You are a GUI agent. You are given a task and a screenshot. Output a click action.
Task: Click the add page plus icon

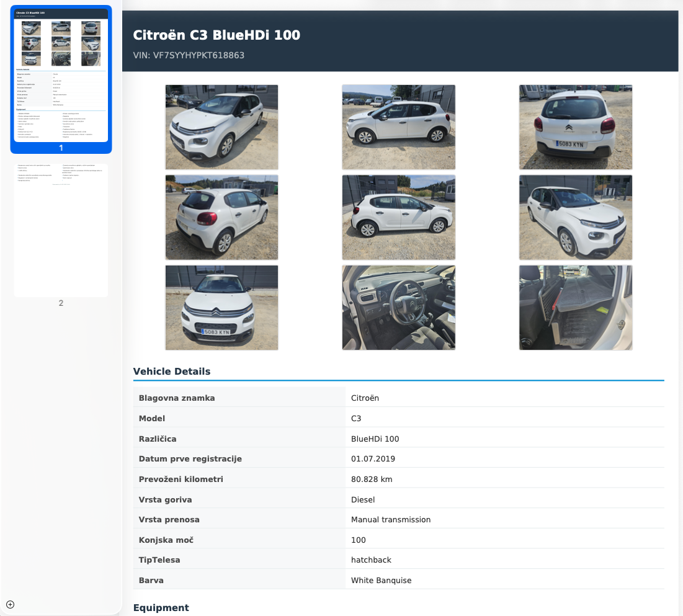(11, 604)
